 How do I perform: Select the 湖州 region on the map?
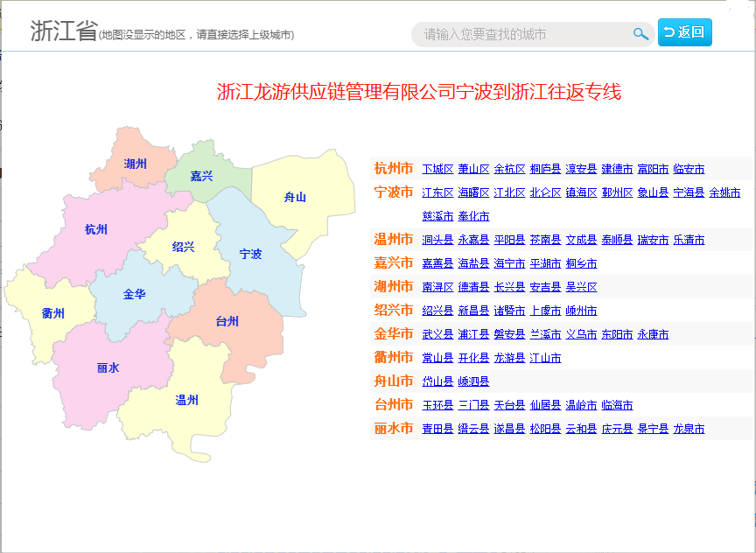click(135, 164)
